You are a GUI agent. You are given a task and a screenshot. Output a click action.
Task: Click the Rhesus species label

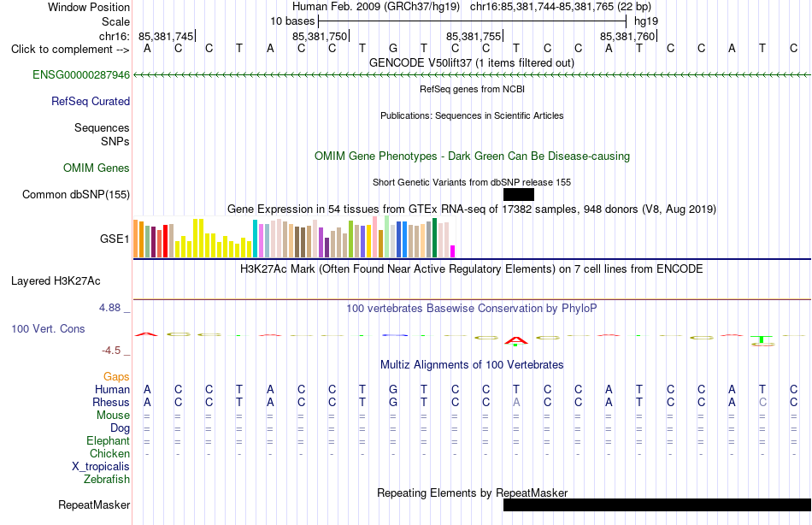(x=111, y=402)
